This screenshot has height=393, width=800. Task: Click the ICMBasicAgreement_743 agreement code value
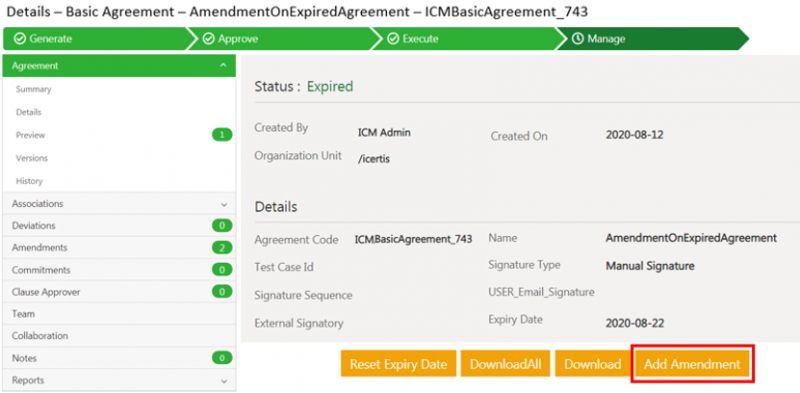413,239
